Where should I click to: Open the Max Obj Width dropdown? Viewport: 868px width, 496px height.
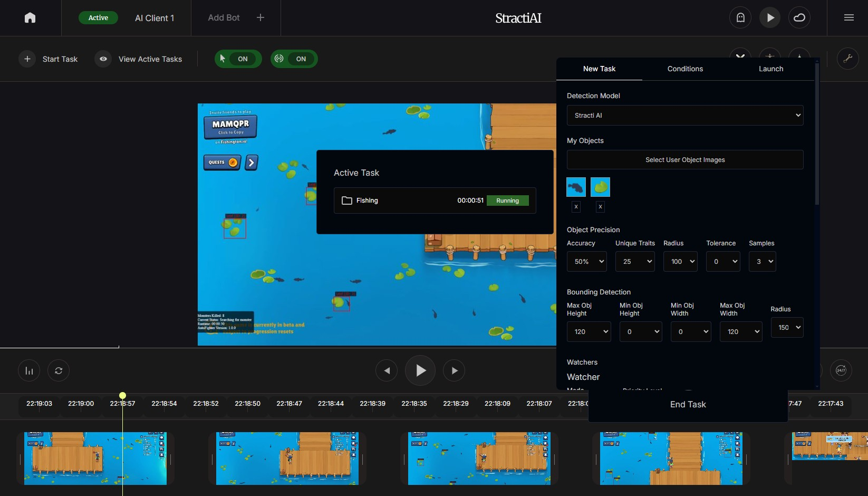click(x=741, y=331)
